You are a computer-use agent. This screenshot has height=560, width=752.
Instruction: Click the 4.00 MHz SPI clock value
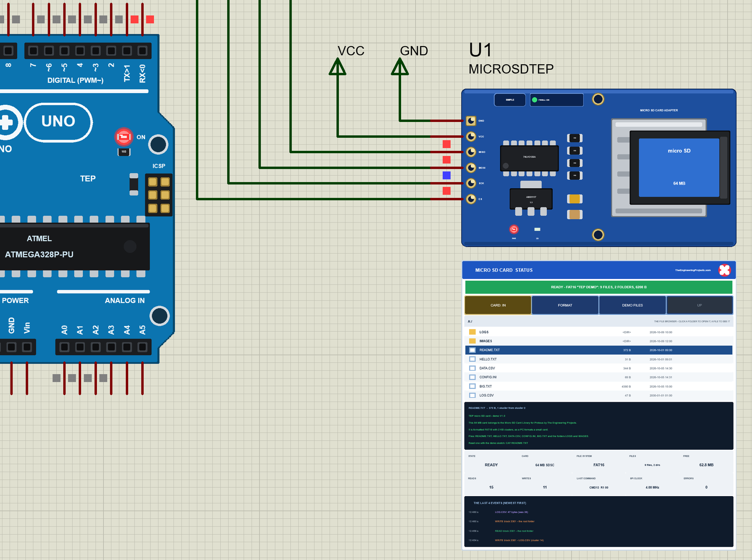tap(652, 487)
